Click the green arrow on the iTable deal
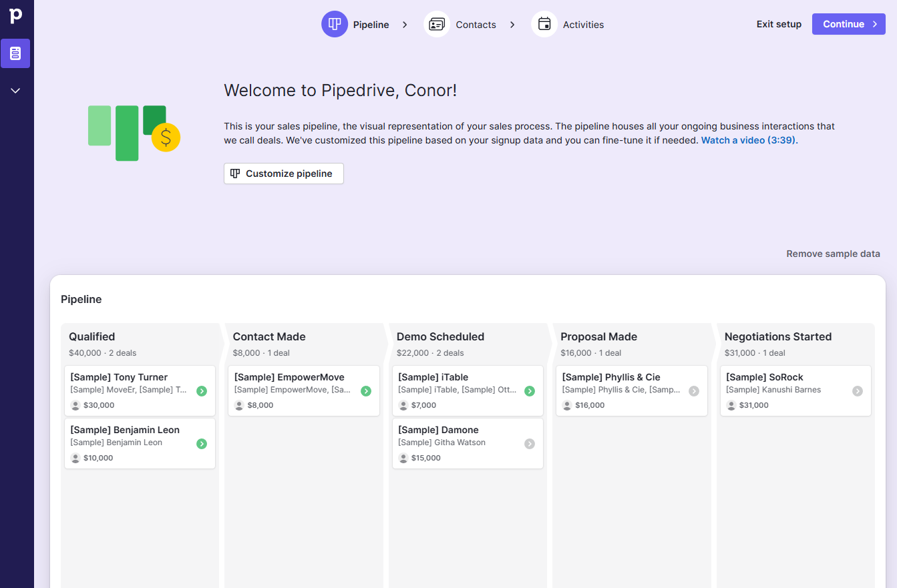The image size is (897, 588). click(530, 391)
